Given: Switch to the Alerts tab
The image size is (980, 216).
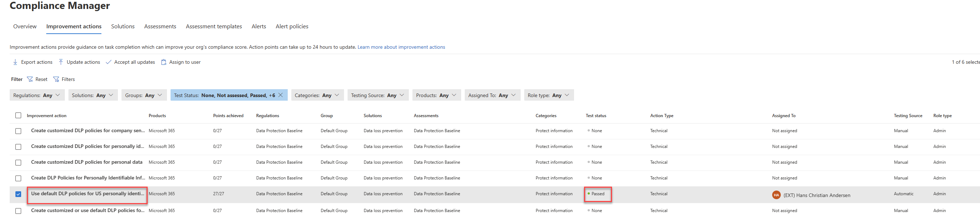Looking at the screenshot, I should point(259,26).
